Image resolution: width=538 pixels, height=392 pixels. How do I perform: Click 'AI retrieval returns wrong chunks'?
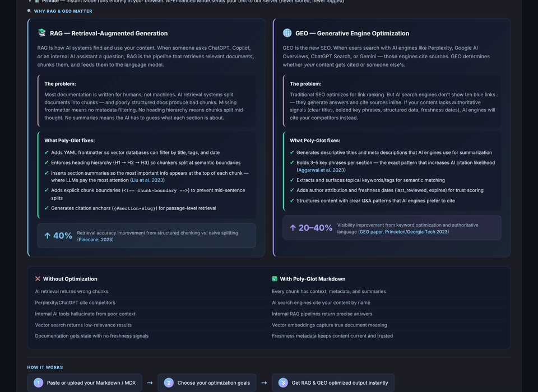pyautogui.click(x=72, y=292)
